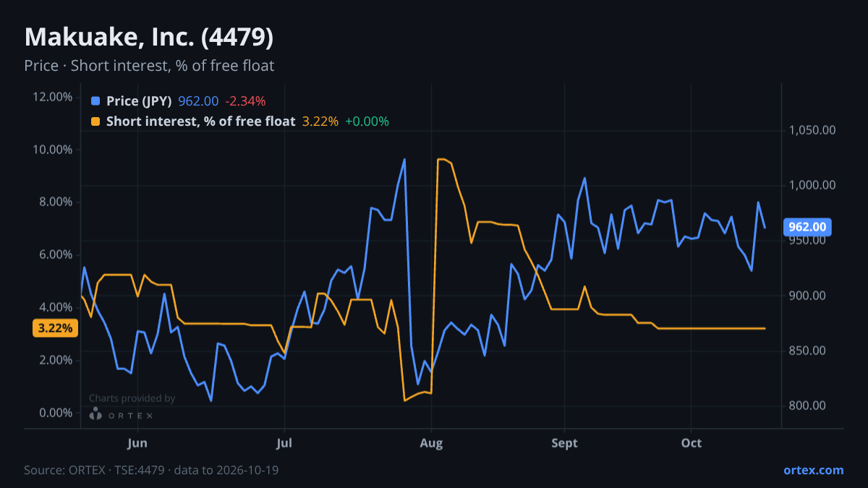This screenshot has width=868, height=488.
Task: Click the 2.00% left axis label
Action: pyautogui.click(x=56, y=360)
